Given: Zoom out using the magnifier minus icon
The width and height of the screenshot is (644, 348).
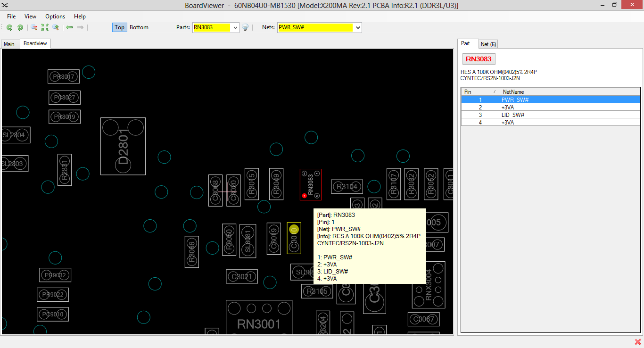Looking at the screenshot, I should [34, 27].
